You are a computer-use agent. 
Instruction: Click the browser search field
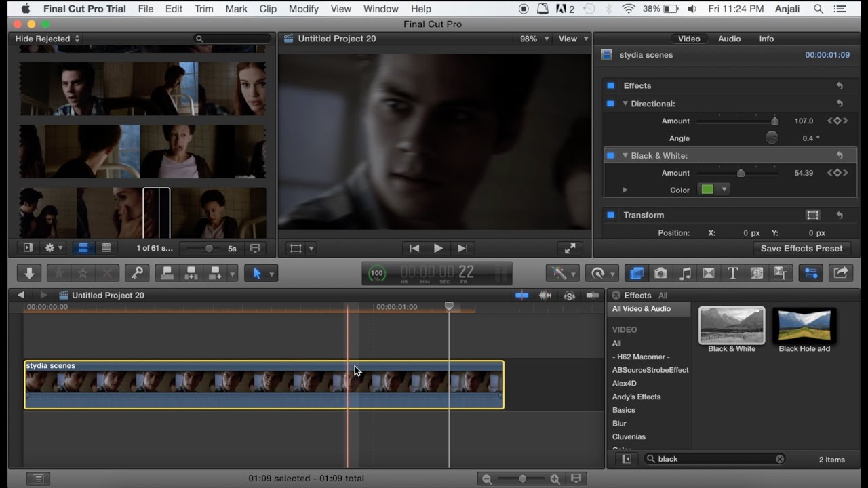click(233, 39)
